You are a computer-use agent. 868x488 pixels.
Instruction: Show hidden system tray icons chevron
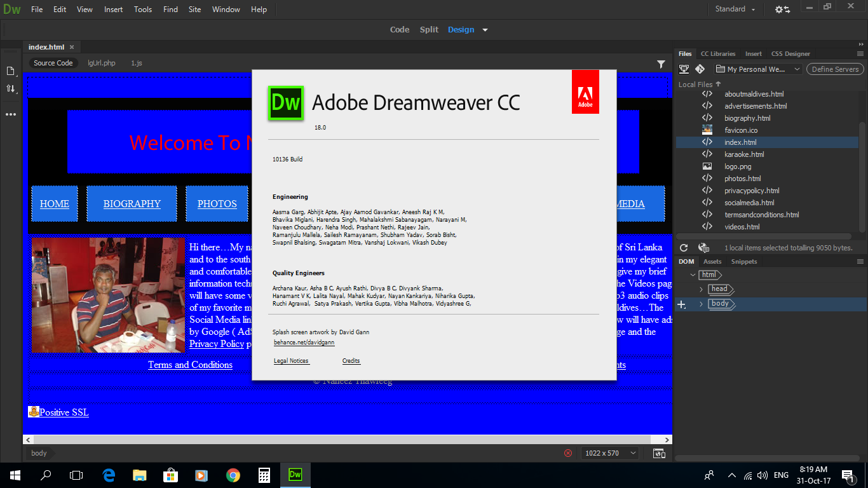coord(731,475)
